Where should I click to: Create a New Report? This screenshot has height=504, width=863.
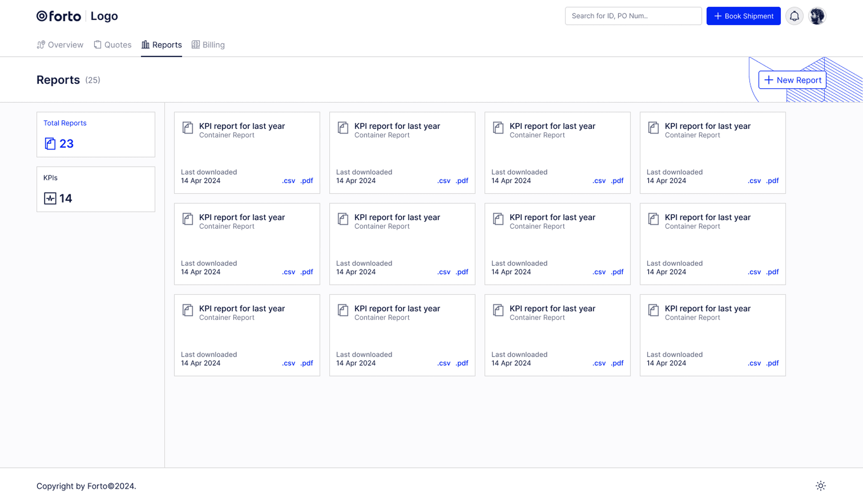tap(792, 80)
